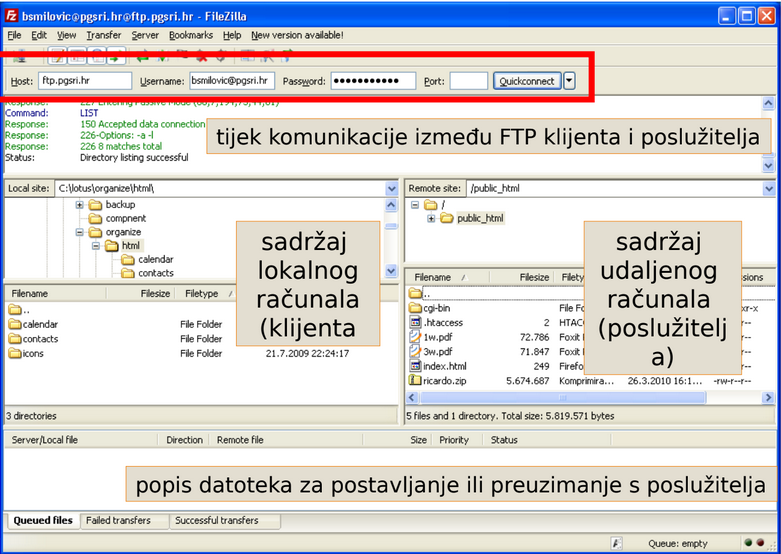The width and height of the screenshot is (781, 554).
Task: Click the Username input field
Action: pos(232,81)
